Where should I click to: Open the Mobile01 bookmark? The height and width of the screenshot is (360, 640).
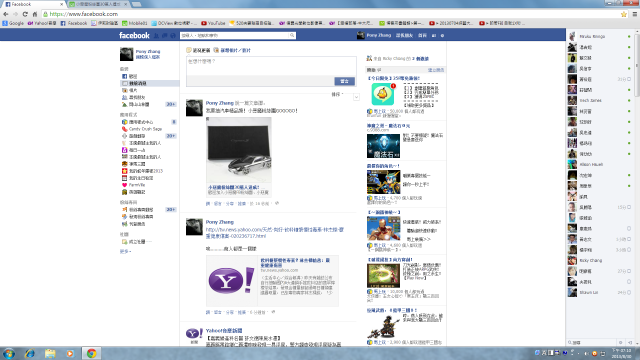135,23
